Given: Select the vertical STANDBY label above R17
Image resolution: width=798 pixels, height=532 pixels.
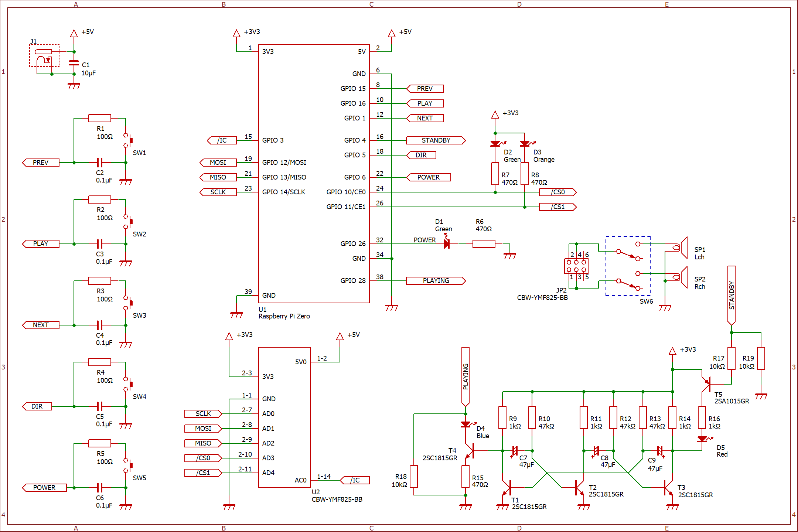Looking at the screenshot, I should [x=731, y=296].
